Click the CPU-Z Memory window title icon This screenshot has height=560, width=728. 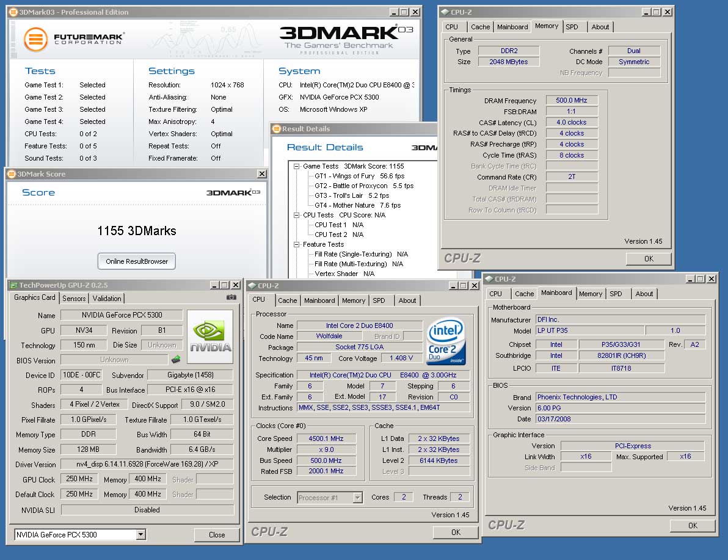point(445,12)
